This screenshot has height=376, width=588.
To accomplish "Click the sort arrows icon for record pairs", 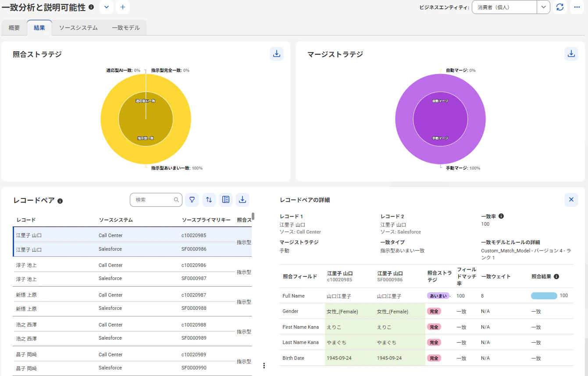I will point(209,199).
